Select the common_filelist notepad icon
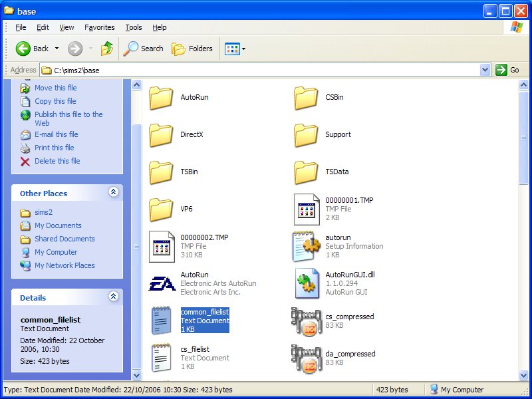Image resolution: width=532 pixels, height=399 pixels. point(162,321)
